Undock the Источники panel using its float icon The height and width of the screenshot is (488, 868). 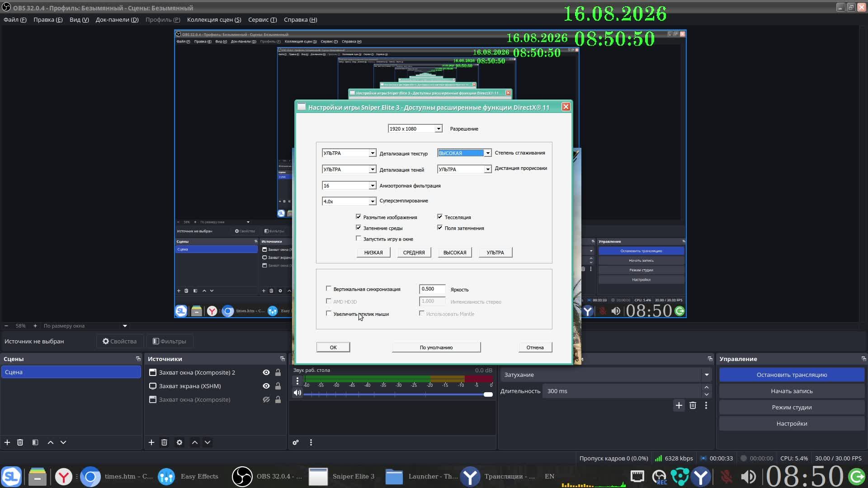coord(283,359)
